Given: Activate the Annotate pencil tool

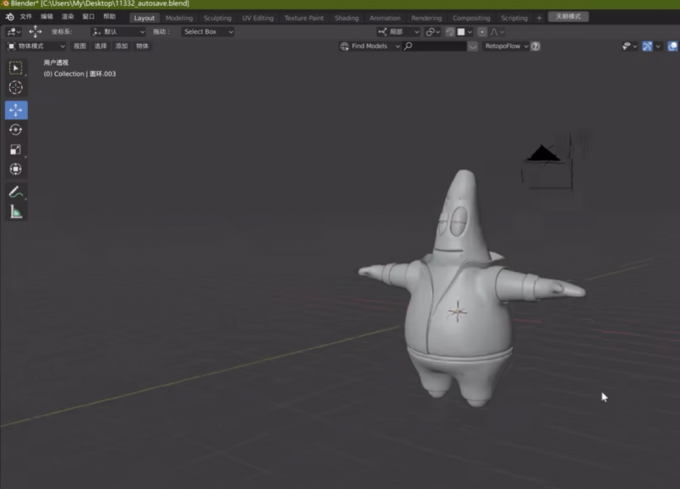Looking at the screenshot, I should click(16, 192).
